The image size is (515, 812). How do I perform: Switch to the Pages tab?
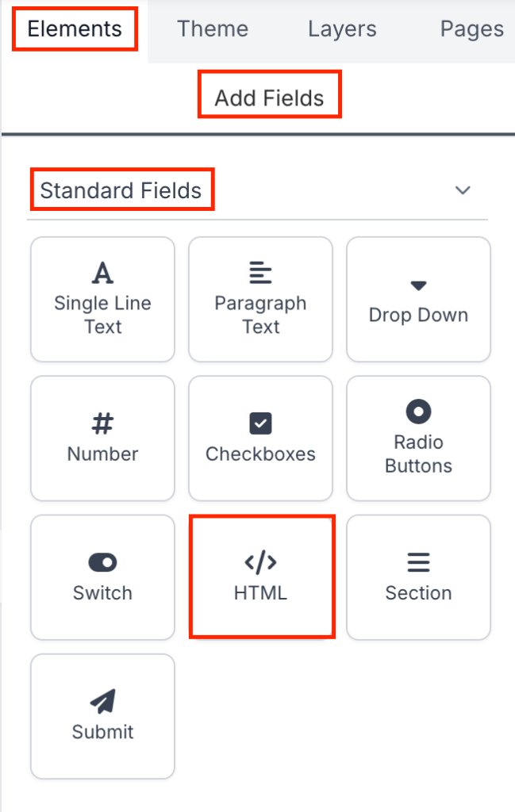(471, 29)
